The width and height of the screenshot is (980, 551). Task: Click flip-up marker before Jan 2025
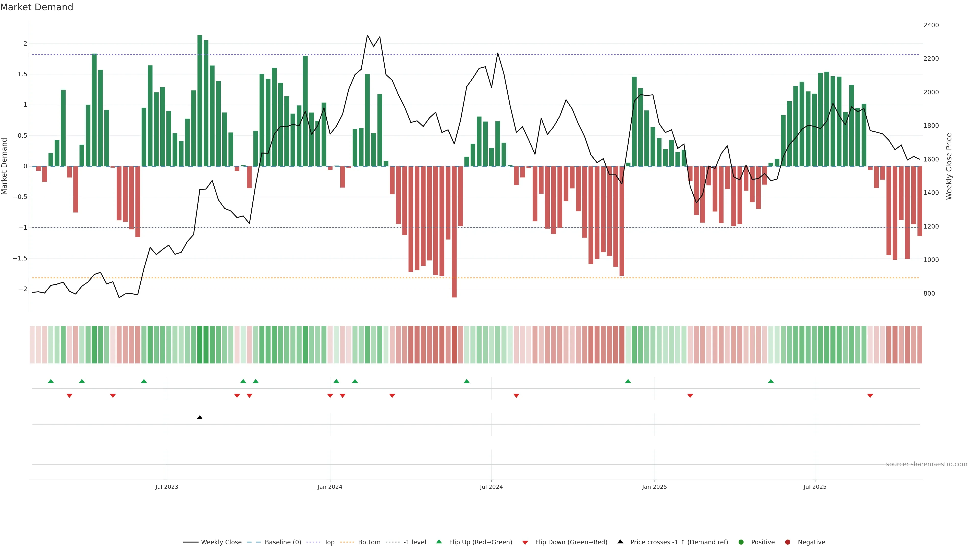click(628, 381)
